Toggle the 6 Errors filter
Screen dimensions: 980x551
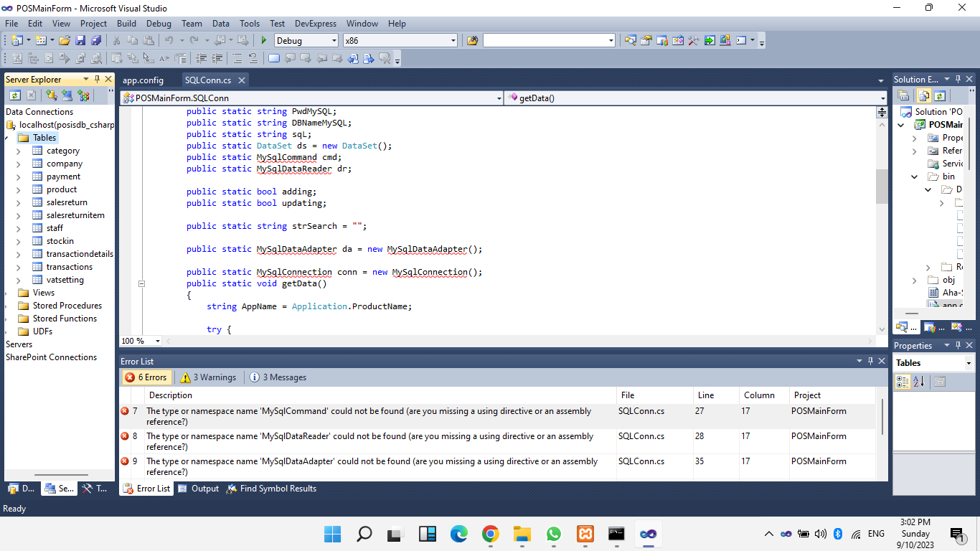[x=146, y=377]
